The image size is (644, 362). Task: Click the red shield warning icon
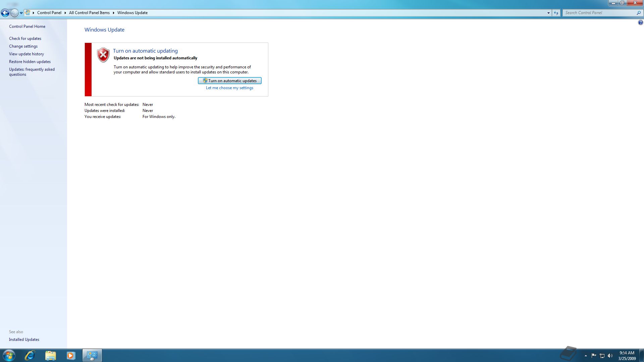coord(103,55)
